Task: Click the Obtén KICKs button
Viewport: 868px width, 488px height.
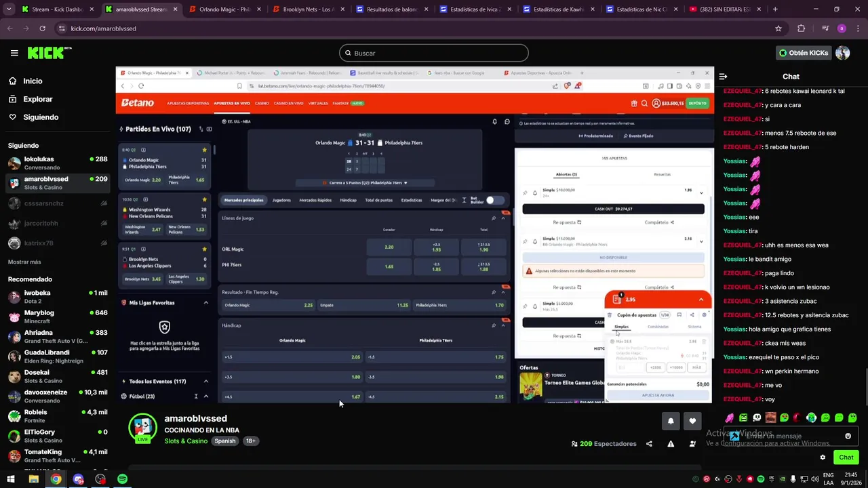Action: (x=804, y=53)
